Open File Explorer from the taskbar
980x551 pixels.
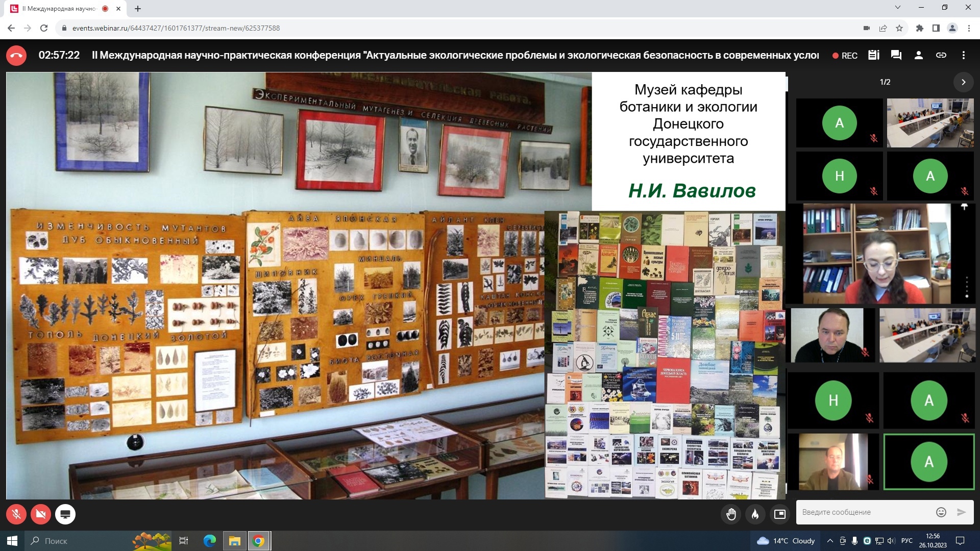pyautogui.click(x=235, y=541)
